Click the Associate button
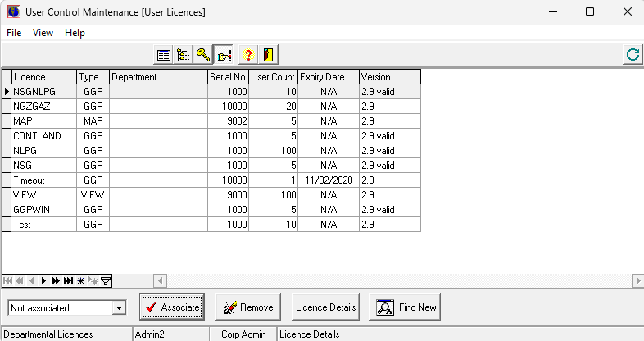The image size is (644, 341). click(172, 307)
